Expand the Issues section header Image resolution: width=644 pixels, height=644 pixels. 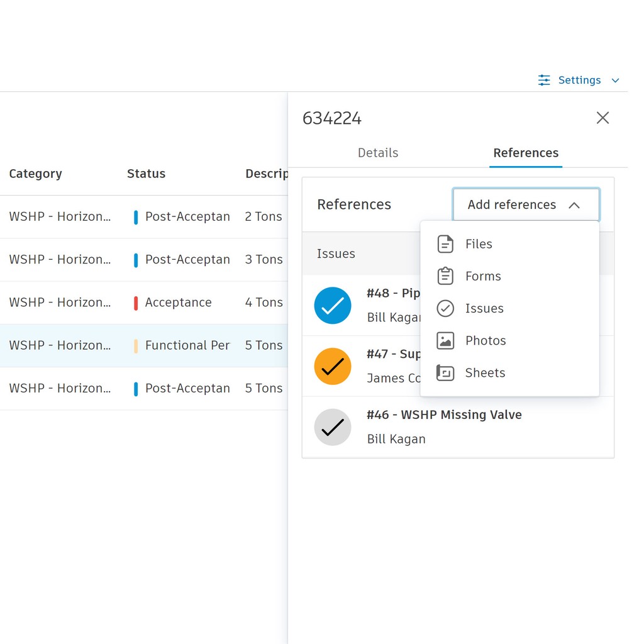coord(336,253)
